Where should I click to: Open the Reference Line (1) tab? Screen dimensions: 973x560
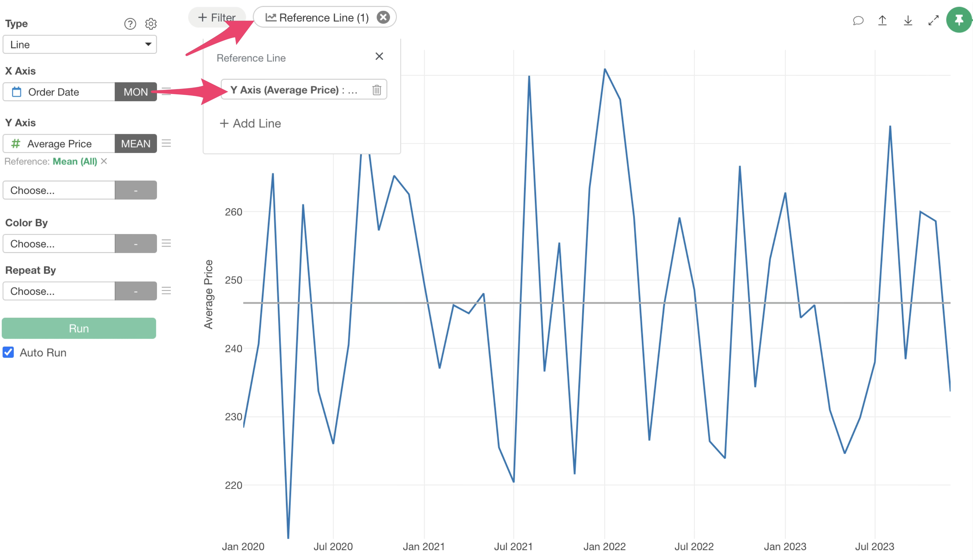(317, 18)
